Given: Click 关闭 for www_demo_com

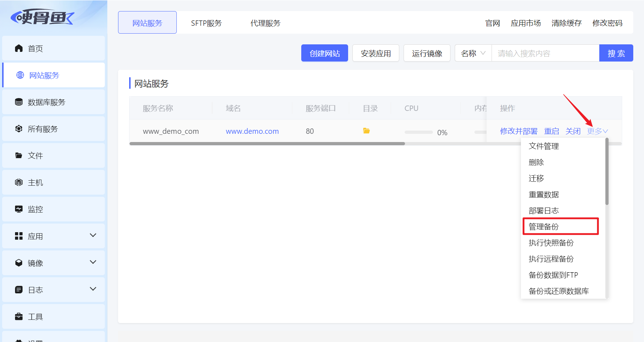Looking at the screenshot, I should [573, 131].
